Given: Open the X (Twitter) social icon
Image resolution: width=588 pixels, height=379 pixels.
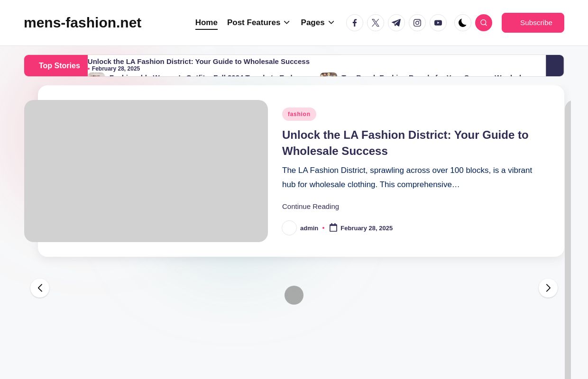Looking at the screenshot, I should tap(376, 23).
